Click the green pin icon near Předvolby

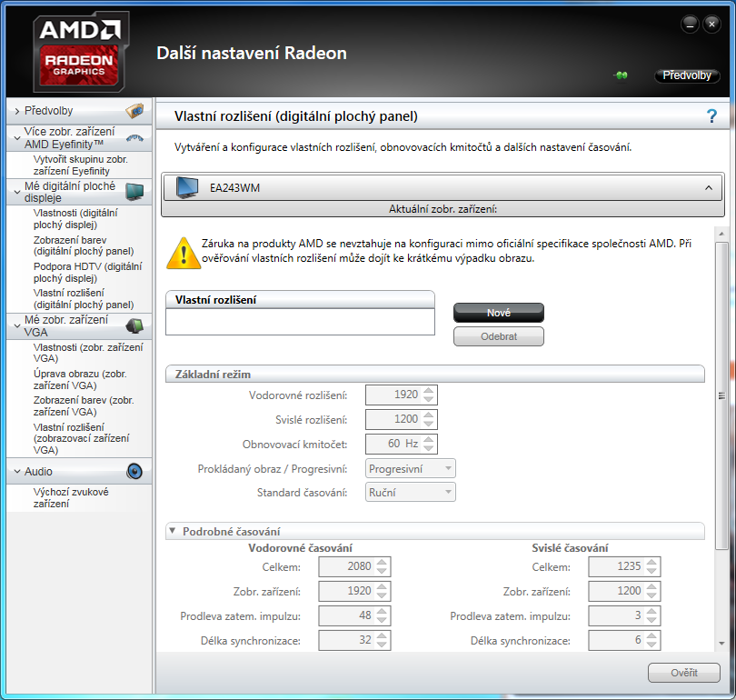622,75
